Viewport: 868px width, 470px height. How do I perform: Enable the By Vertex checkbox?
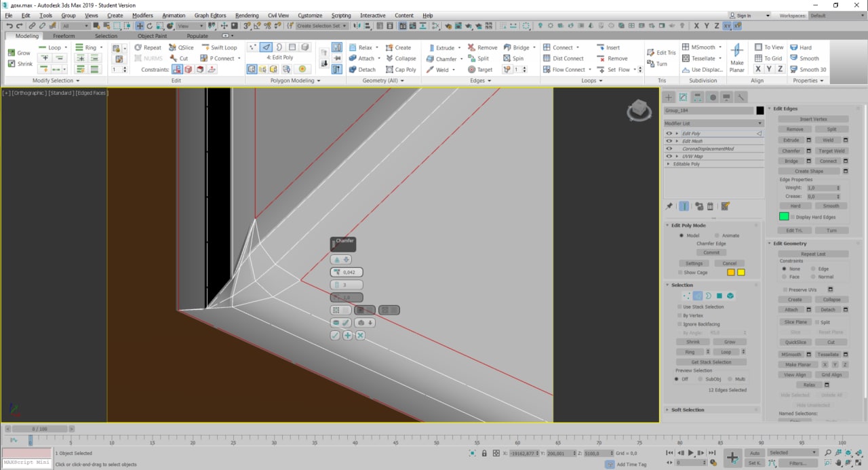[x=680, y=315]
